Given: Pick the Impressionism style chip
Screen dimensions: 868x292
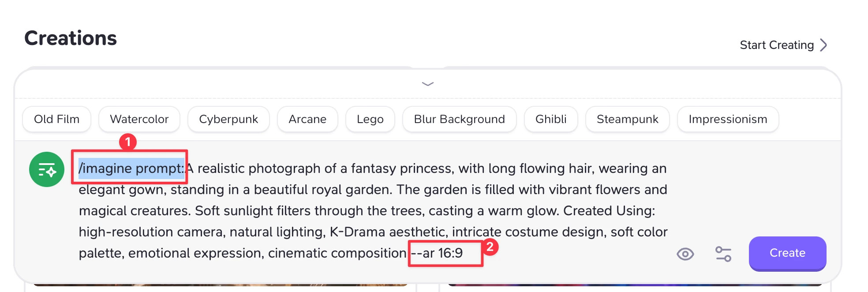Looking at the screenshot, I should 727,119.
